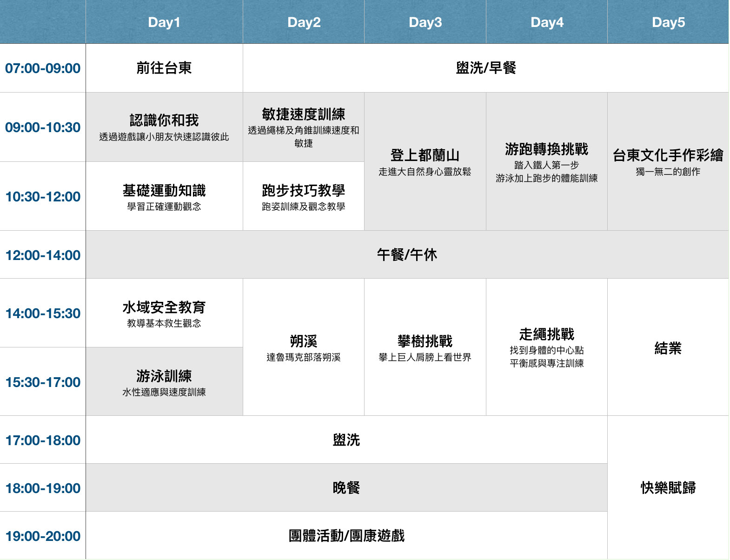Click the Day5 column header
This screenshot has height=560, width=730.
click(x=668, y=22)
